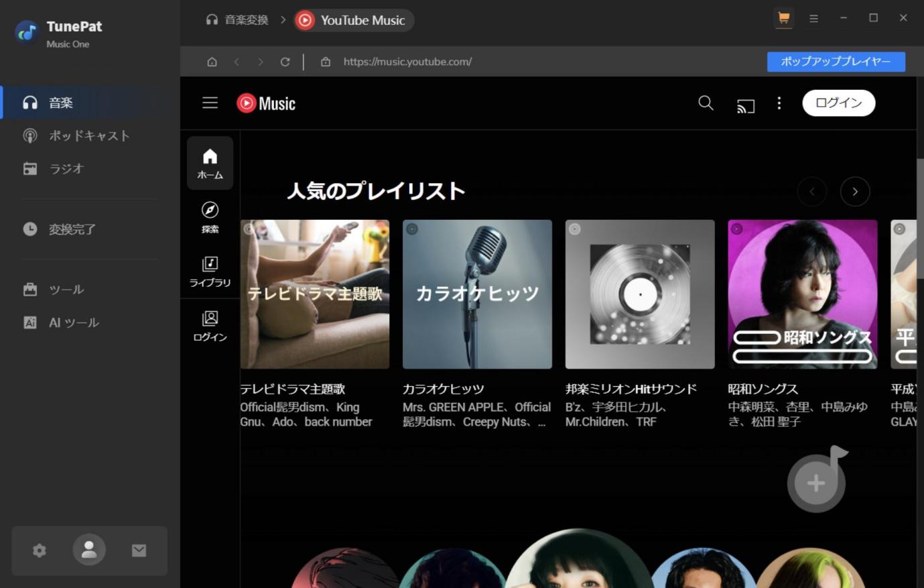Viewport: 924px width, 588px height.
Task: Click the settings gear icon
Action: click(x=40, y=550)
